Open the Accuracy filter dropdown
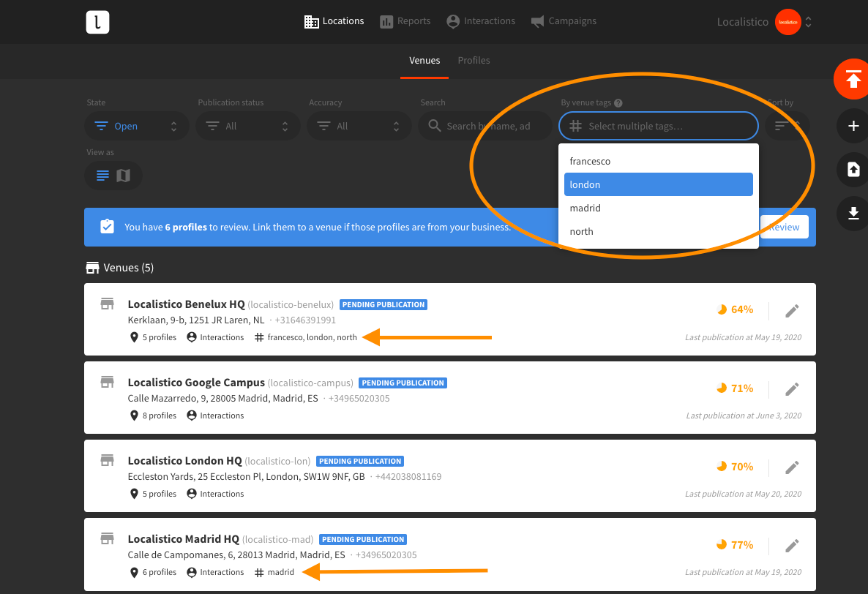 click(x=359, y=126)
